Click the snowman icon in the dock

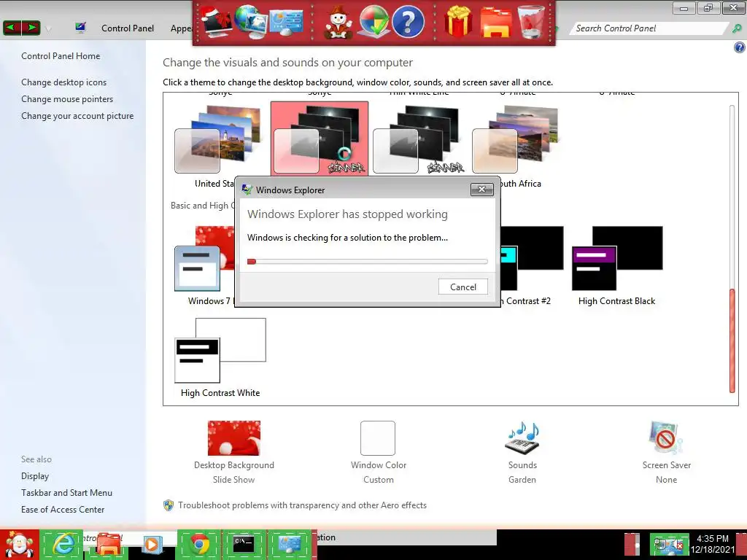(x=338, y=23)
